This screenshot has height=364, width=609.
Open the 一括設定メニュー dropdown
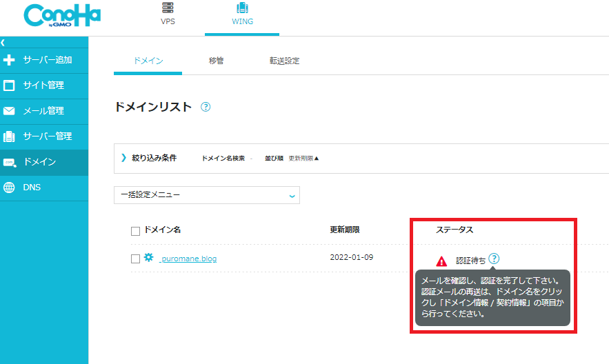(207, 195)
